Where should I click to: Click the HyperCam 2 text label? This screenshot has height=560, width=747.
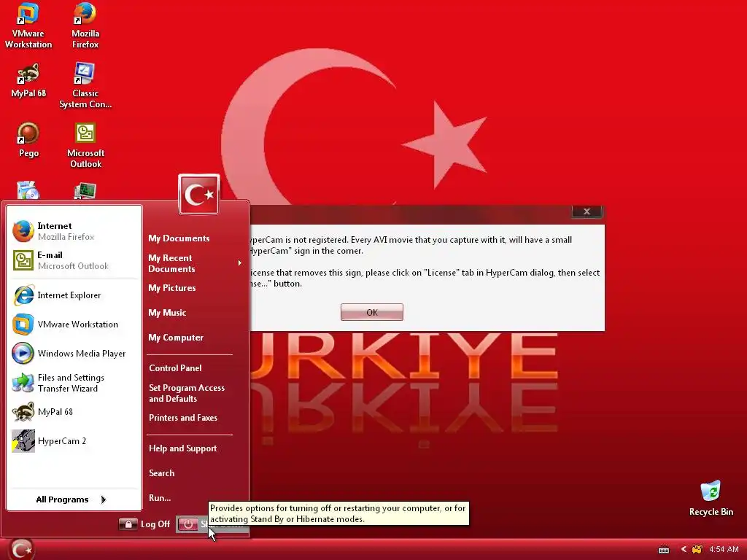pos(62,441)
